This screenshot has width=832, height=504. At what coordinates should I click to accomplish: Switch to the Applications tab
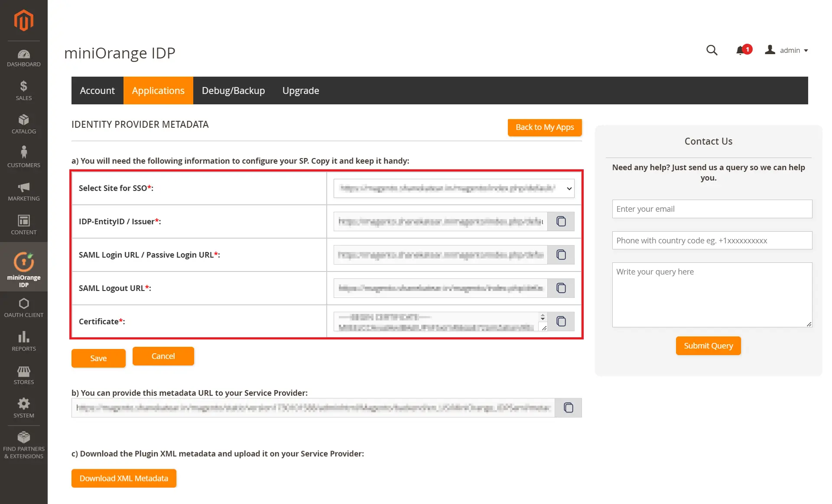coord(158,90)
